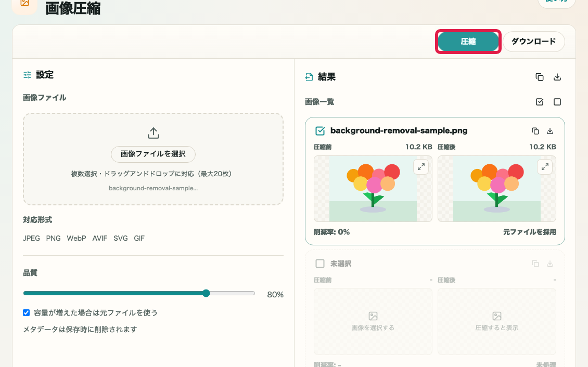
Task: Check the 未選択 image slot checkbox
Action: [x=320, y=264]
